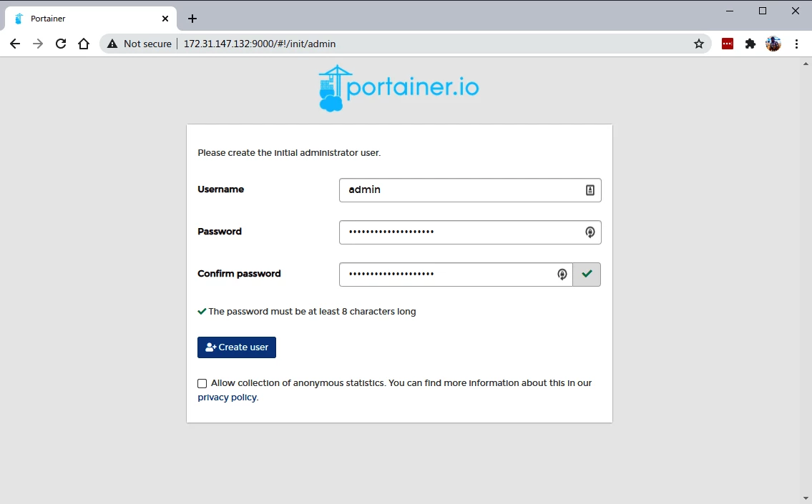
Task: Go to the browser home page
Action: coord(84,44)
